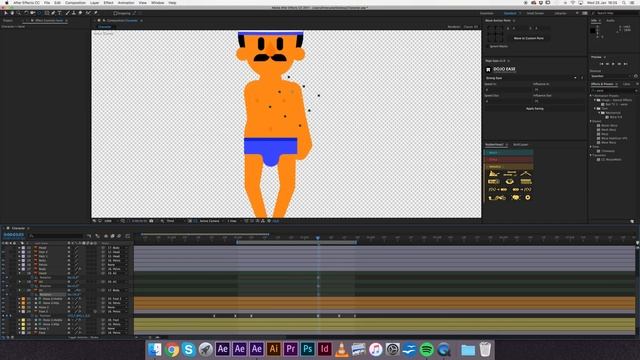Screen dimensions: 640x360
Task: Select the Small Screen workspace
Action: tap(535, 13)
